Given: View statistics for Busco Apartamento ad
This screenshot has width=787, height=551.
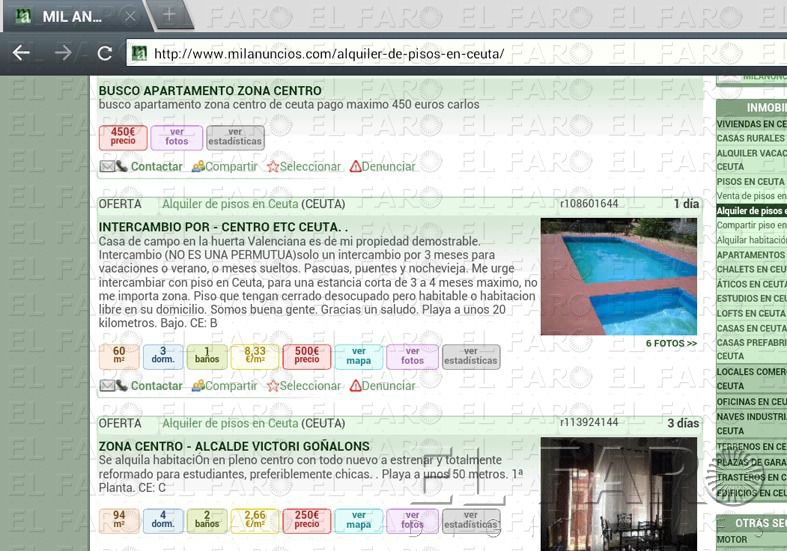Looking at the screenshot, I should pyautogui.click(x=235, y=137).
